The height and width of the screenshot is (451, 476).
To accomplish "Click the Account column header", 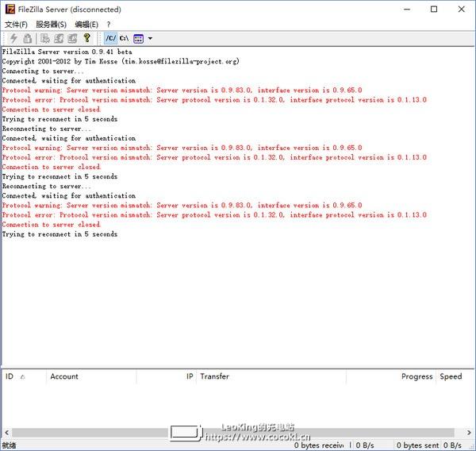I will [91, 376].
